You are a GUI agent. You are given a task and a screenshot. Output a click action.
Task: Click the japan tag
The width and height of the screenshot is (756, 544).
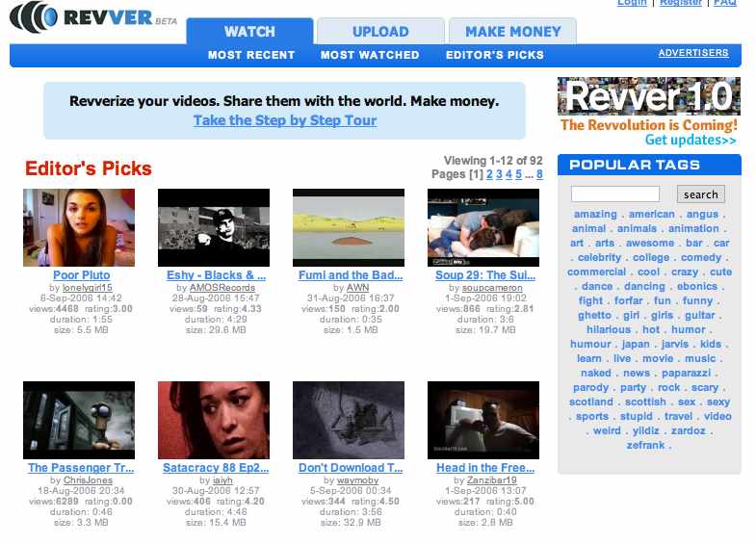(636, 344)
